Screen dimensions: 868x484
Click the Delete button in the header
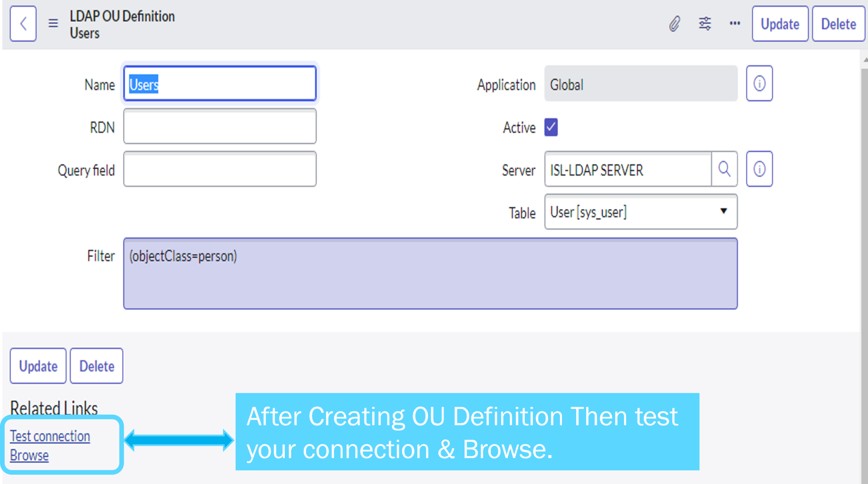click(838, 24)
